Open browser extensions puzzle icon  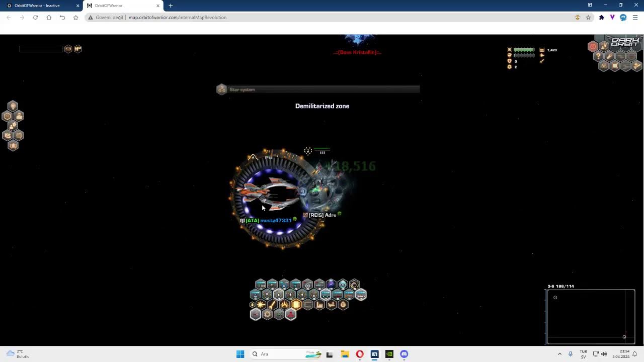pos(601,17)
